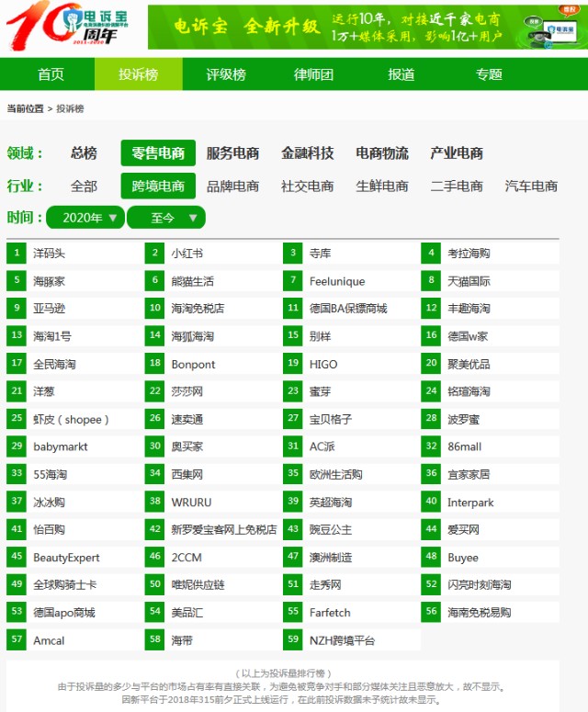Open rank 4 考拉海购
Viewport: 588px width, 712px height.
coord(490,253)
